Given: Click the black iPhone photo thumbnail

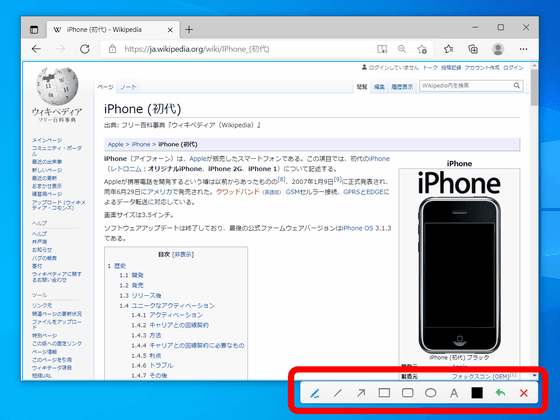Looking at the screenshot, I should 459,275.
